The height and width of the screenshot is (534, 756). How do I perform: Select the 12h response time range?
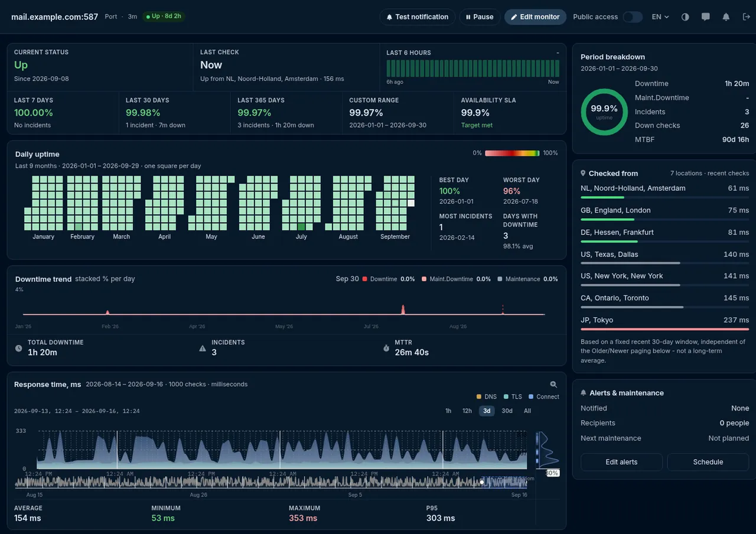(x=467, y=411)
